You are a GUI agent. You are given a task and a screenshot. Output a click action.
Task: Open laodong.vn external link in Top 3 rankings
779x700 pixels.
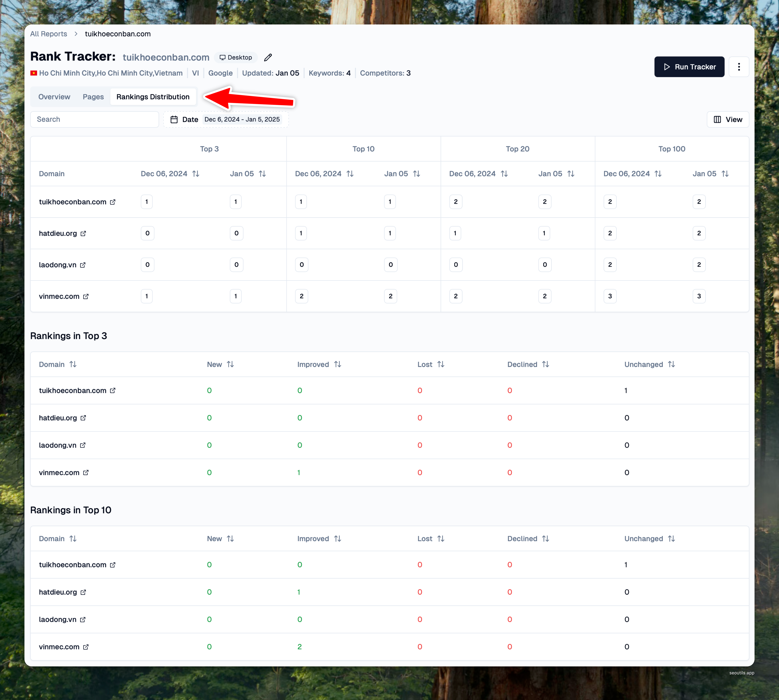83,445
